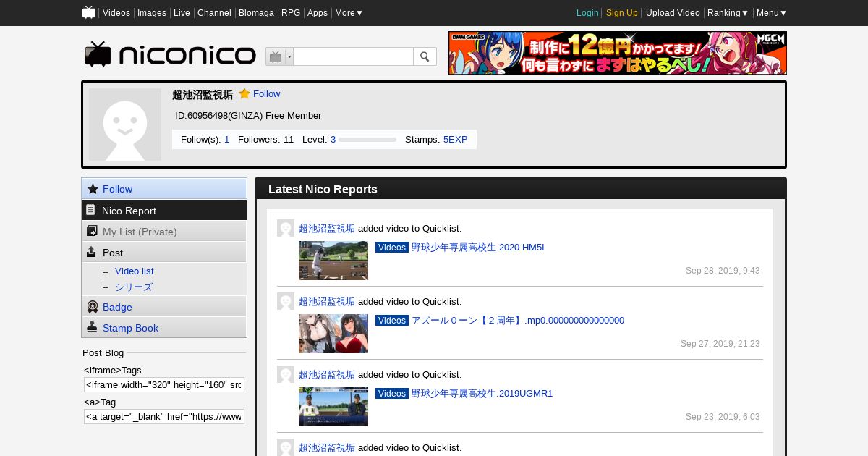This screenshot has width=868, height=456.
Task: Click the Follow(s) count number 1
Action: tap(226, 139)
